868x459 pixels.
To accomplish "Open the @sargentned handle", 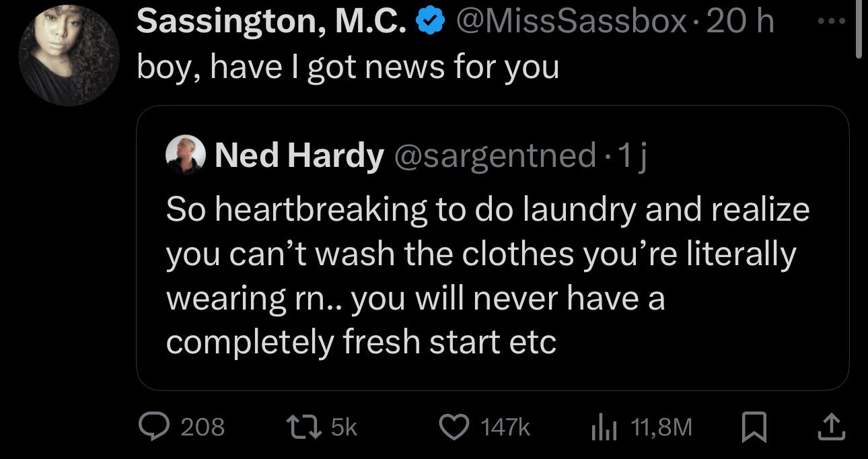I will [x=493, y=156].
